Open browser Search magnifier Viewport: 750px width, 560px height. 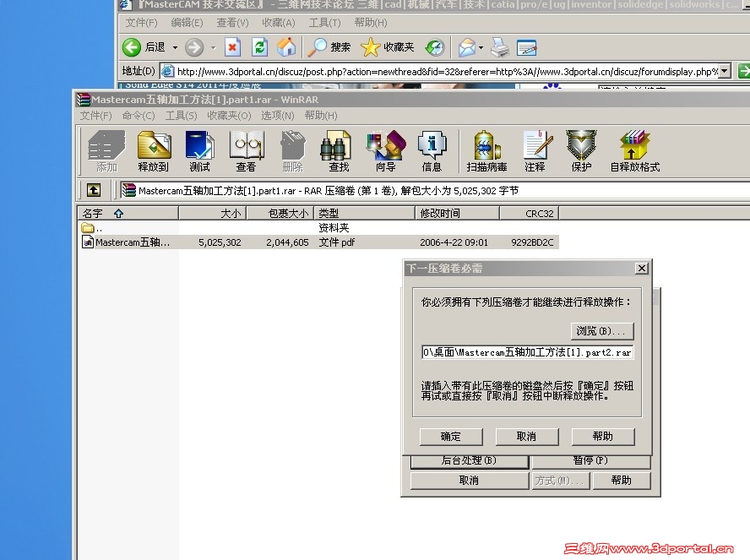[317, 46]
